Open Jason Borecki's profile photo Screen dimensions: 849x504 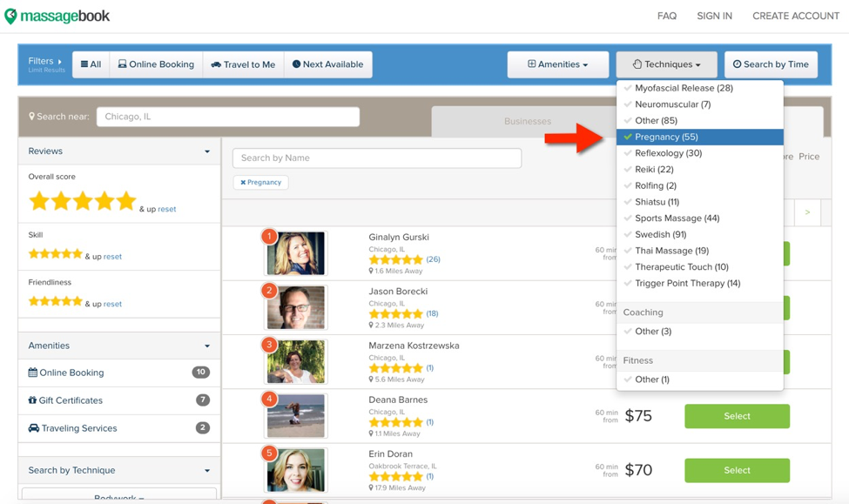(296, 307)
